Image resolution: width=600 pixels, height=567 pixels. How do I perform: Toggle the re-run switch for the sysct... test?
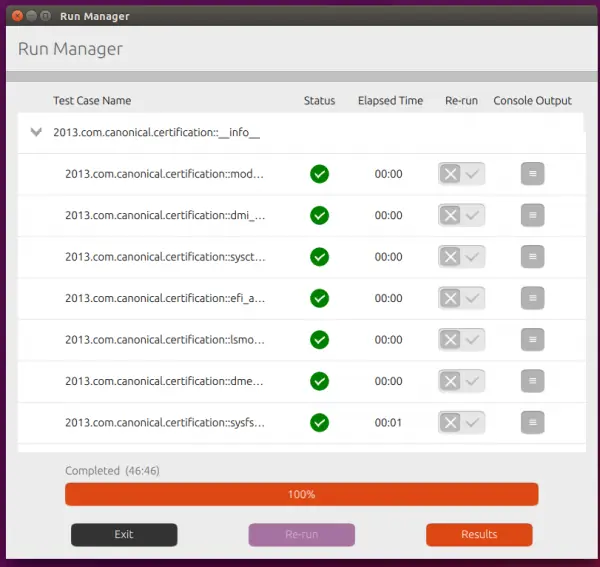click(461, 257)
